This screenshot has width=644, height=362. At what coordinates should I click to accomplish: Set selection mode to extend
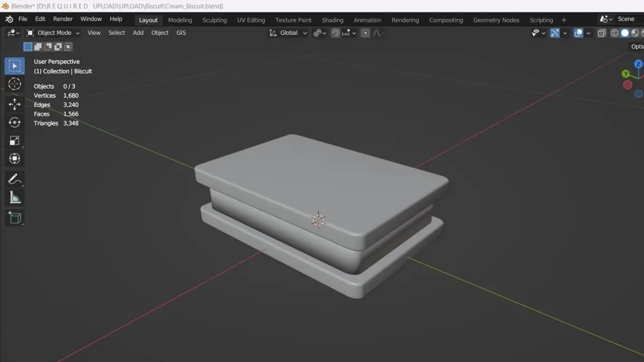coord(38,47)
